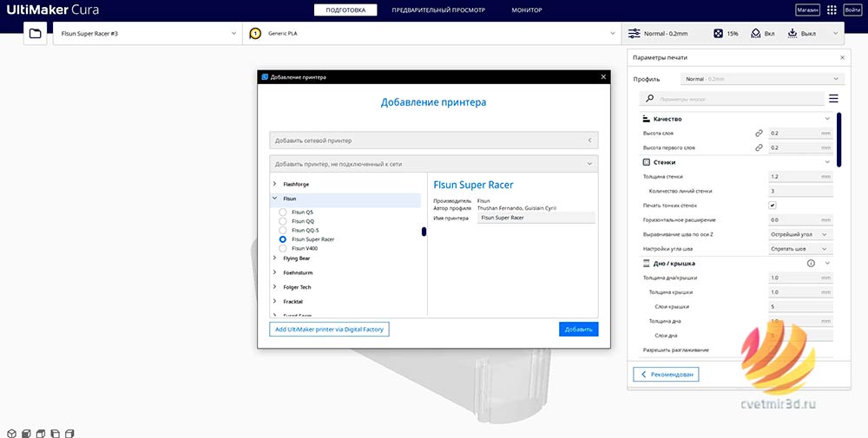Click the Дно / крышка info icon
Image resolution: width=868 pixels, height=438 pixels.
(811, 264)
